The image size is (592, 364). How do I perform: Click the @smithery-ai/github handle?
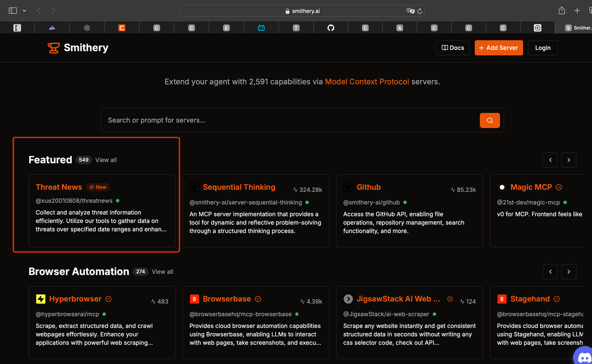tap(371, 202)
